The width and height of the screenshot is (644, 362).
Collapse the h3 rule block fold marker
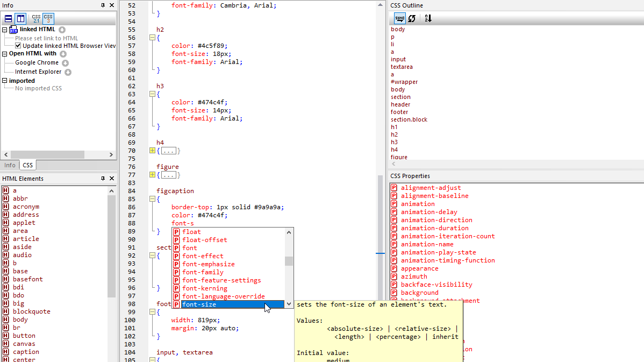(152, 94)
